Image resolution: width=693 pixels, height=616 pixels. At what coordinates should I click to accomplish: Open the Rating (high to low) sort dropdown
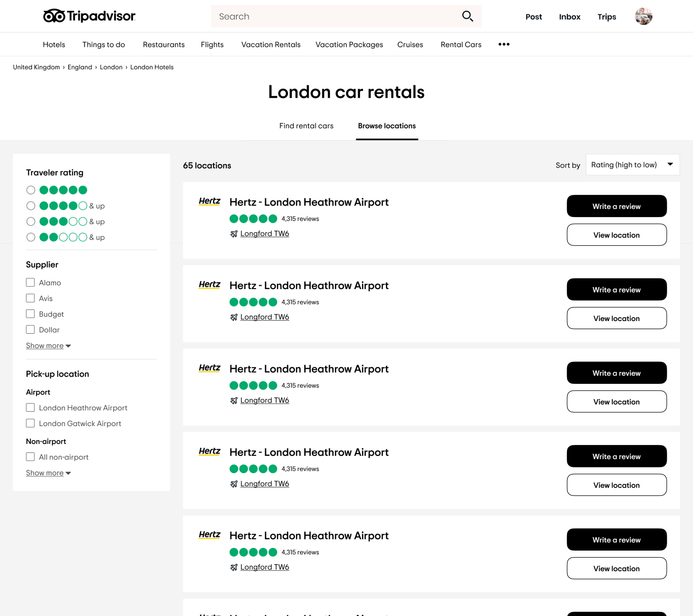tap(633, 165)
